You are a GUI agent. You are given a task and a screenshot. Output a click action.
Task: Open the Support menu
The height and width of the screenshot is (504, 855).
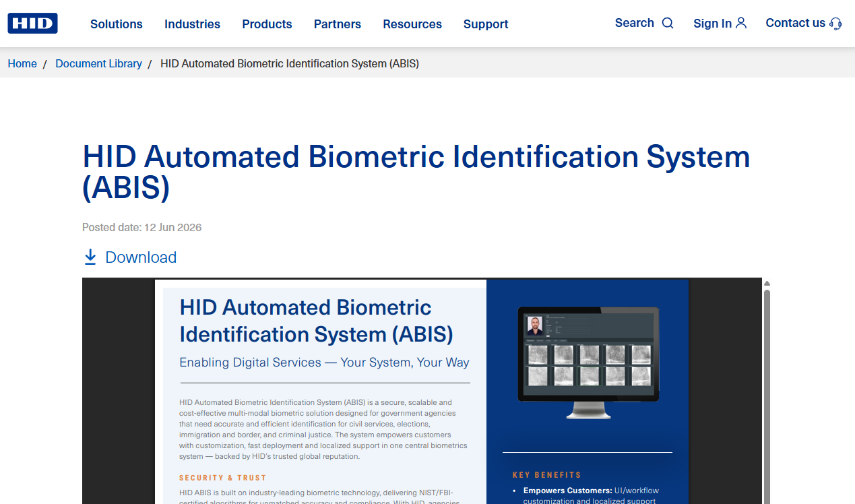coord(486,24)
